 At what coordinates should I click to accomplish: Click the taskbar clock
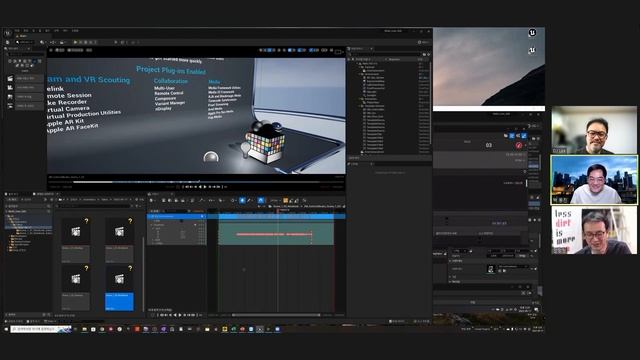click(x=538, y=329)
